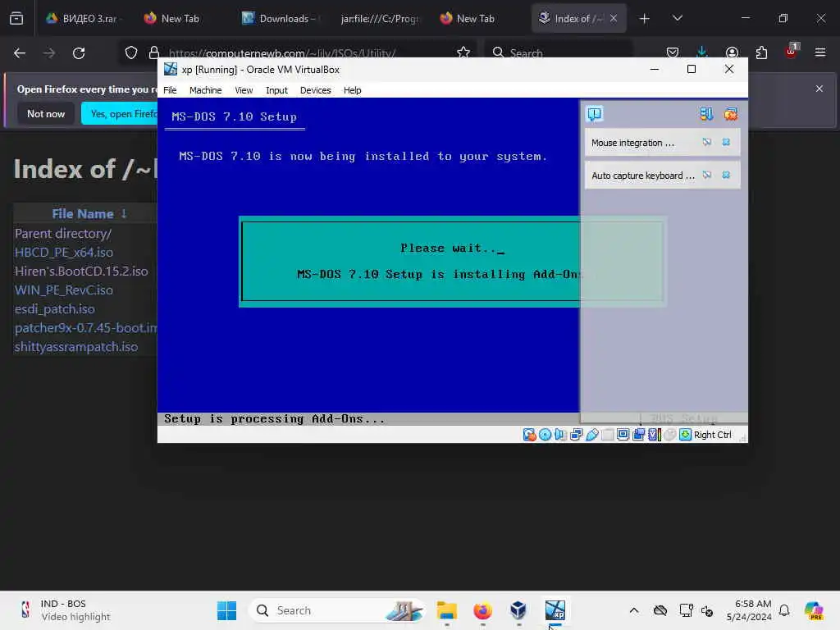Screen dimensions: 840x630
Task: Open the Machine menu in VirtualBox
Action: click(x=205, y=90)
